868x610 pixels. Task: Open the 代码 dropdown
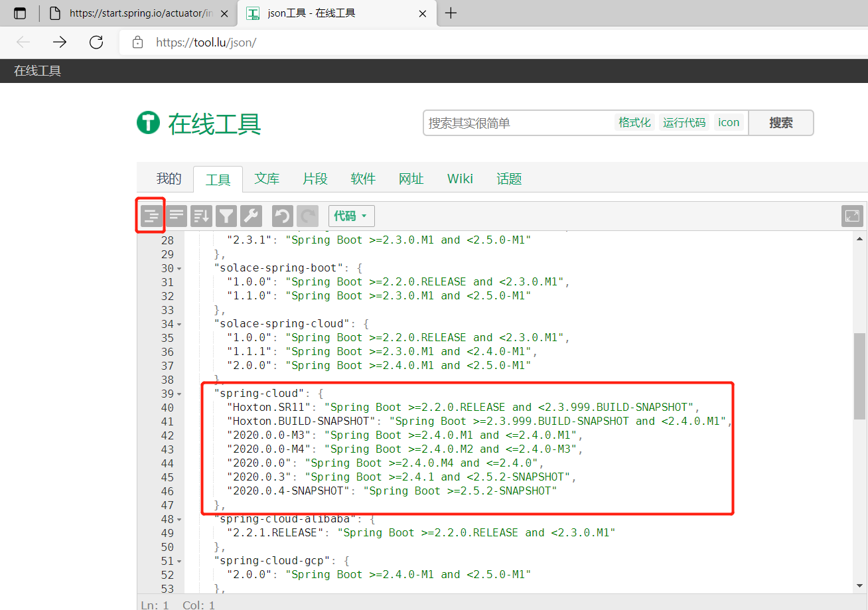click(x=352, y=216)
